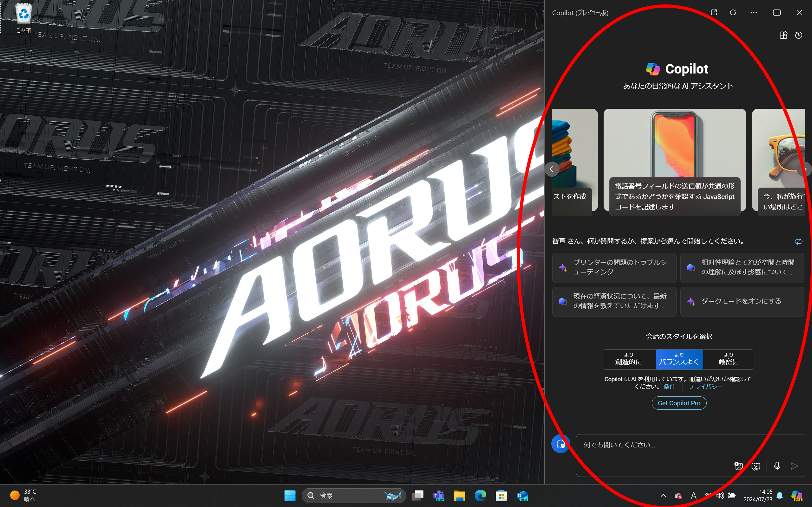Viewport: 812px width, 507px height.
Task: Open the Copilot plugins panel
Action: (x=783, y=35)
